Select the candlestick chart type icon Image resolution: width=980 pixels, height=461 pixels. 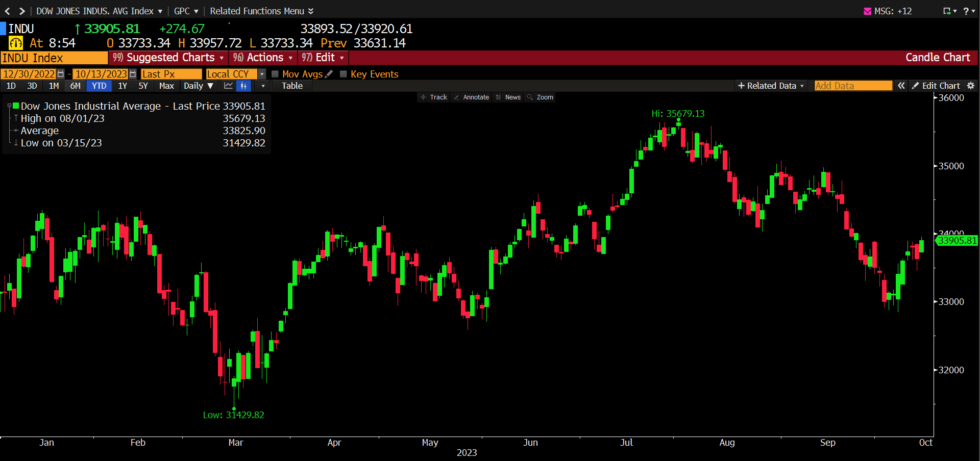[244, 86]
